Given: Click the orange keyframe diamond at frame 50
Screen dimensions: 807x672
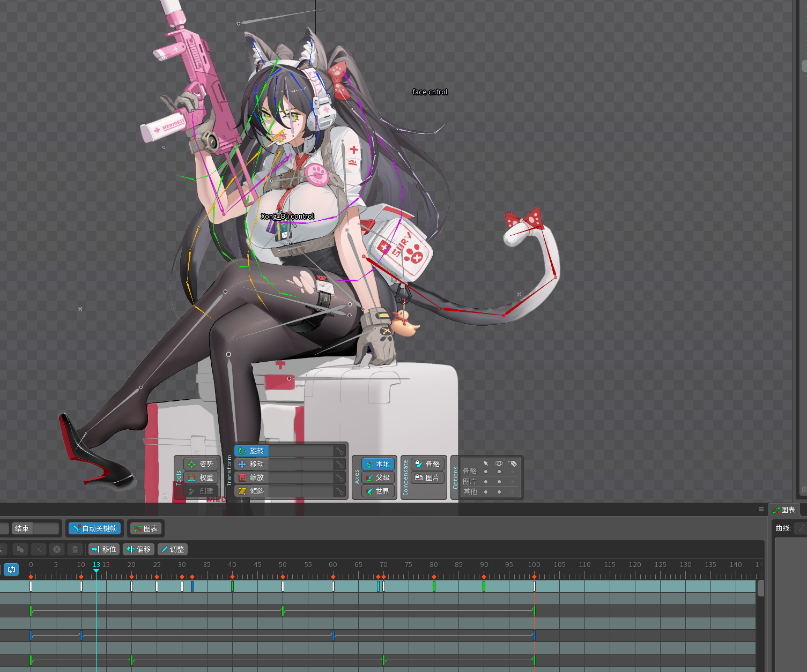Looking at the screenshot, I should pyautogui.click(x=283, y=577).
